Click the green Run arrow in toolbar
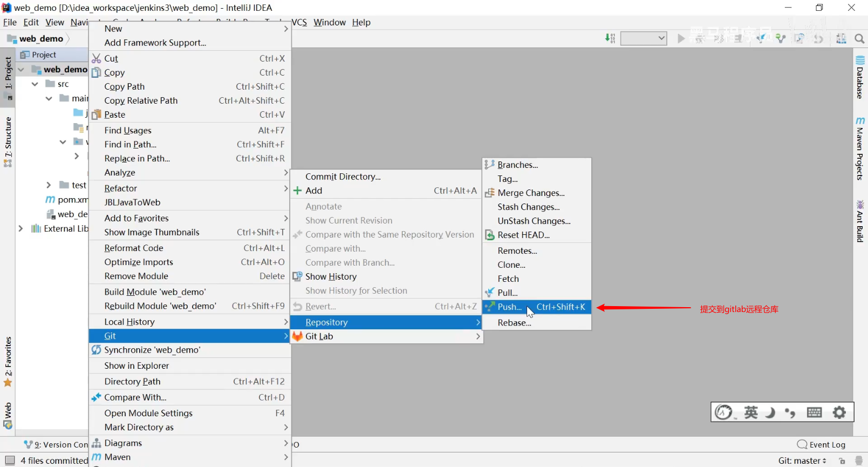This screenshot has width=868, height=467. coord(681,38)
